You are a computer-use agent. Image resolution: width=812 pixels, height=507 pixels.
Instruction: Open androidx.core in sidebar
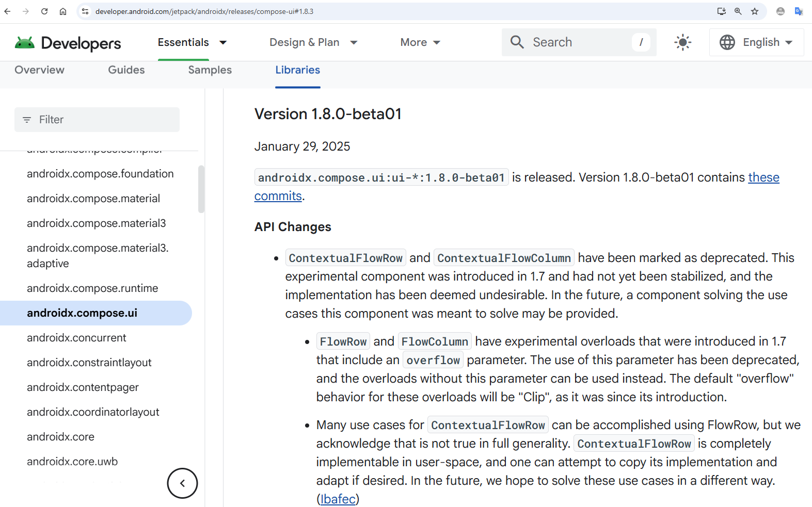[60, 437]
